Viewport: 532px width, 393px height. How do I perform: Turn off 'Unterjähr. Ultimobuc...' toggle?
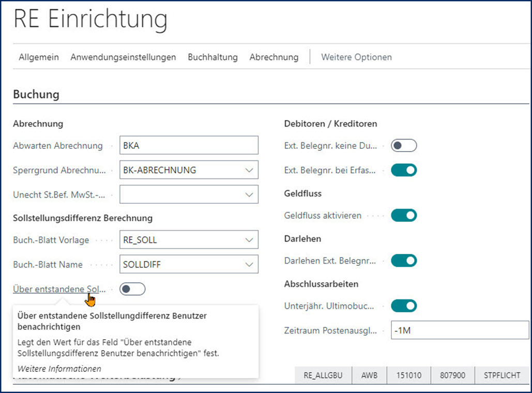pyautogui.click(x=404, y=306)
